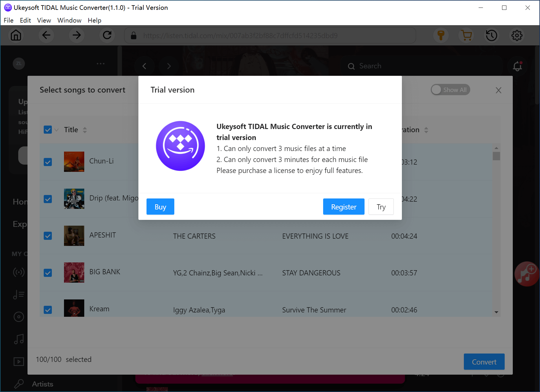The height and width of the screenshot is (392, 540).
Task: Click STAY DANGEROUS album text
Action: pyautogui.click(x=311, y=273)
